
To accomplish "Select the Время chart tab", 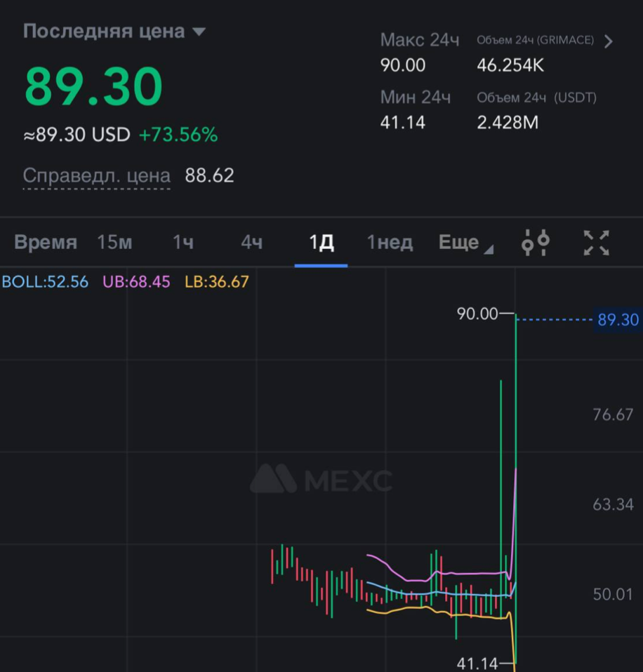I will (46, 243).
